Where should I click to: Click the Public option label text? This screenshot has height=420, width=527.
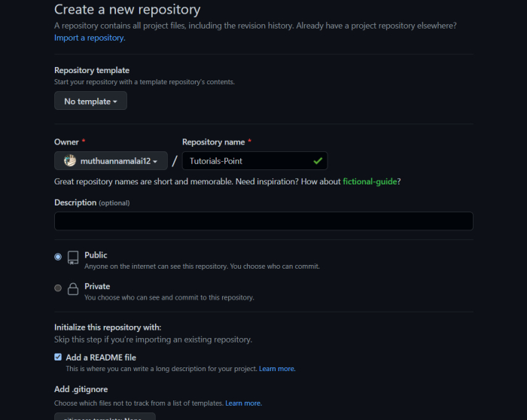tap(96, 255)
